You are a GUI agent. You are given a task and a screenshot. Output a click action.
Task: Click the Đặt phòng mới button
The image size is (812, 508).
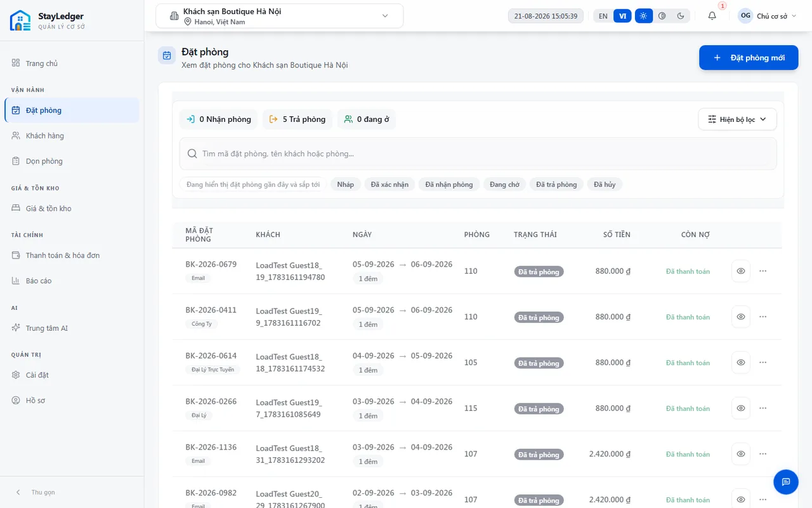click(x=749, y=58)
